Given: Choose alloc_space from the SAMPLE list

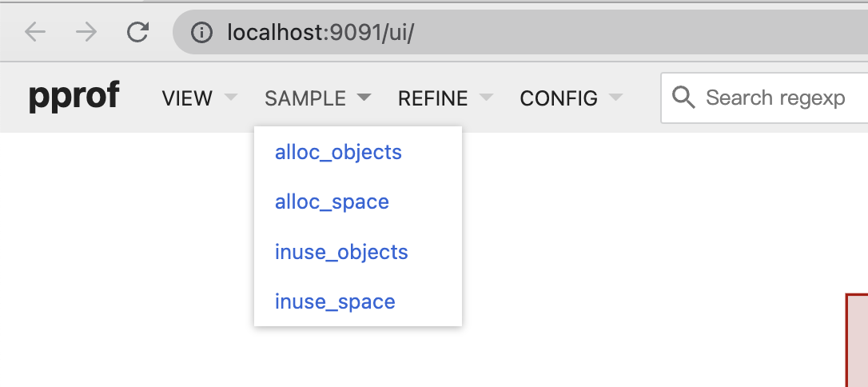Looking at the screenshot, I should tap(332, 201).
